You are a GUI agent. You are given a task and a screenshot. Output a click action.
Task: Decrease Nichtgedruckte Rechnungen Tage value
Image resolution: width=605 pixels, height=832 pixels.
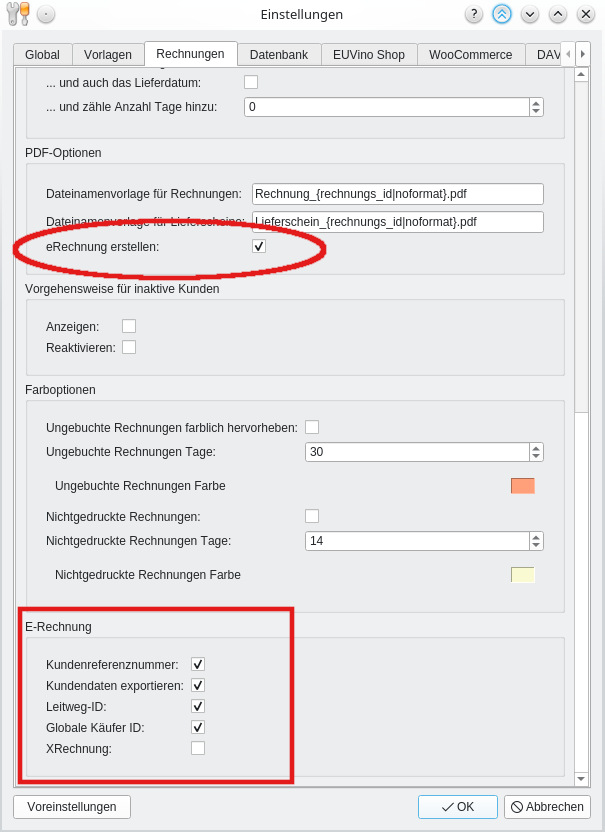point(536,545)
